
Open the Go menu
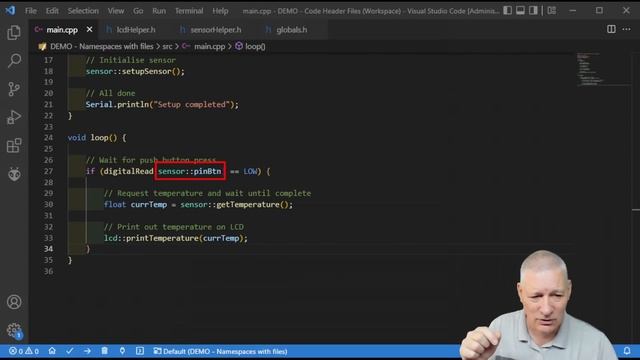138,11
